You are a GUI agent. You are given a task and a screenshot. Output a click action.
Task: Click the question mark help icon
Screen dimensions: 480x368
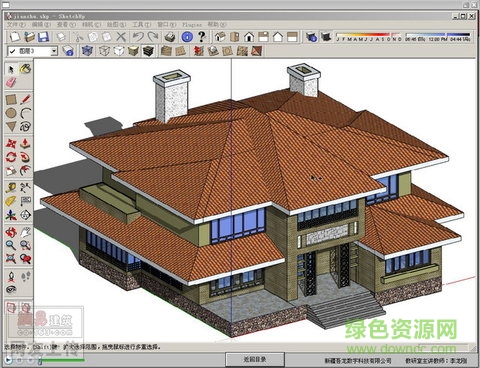click(201, 37)
